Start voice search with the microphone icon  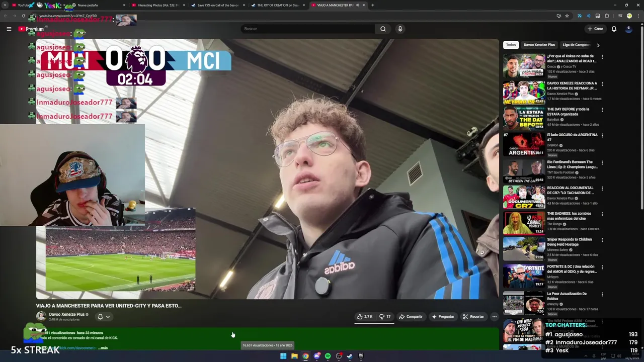click(x=400, y=29)
